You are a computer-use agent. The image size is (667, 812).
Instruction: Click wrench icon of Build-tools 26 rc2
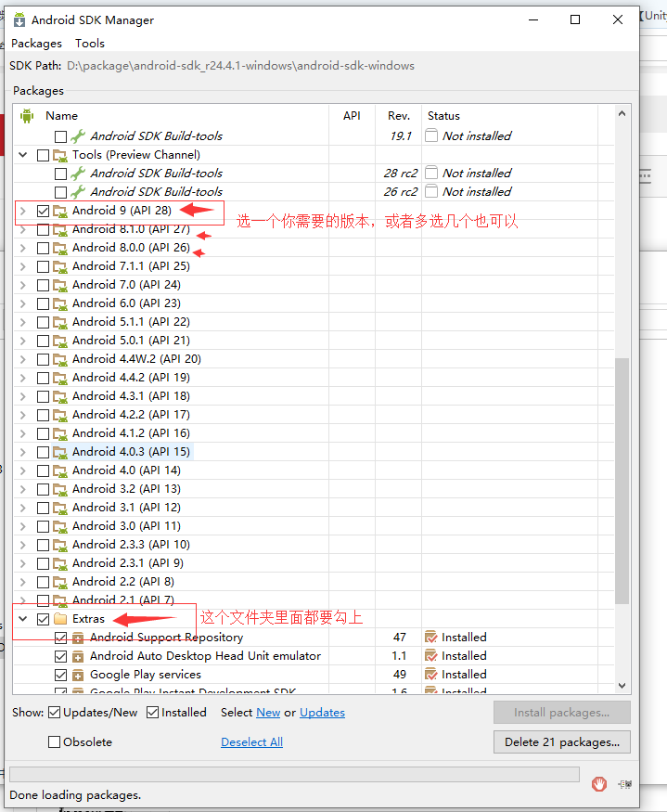(x=78, y=192)
